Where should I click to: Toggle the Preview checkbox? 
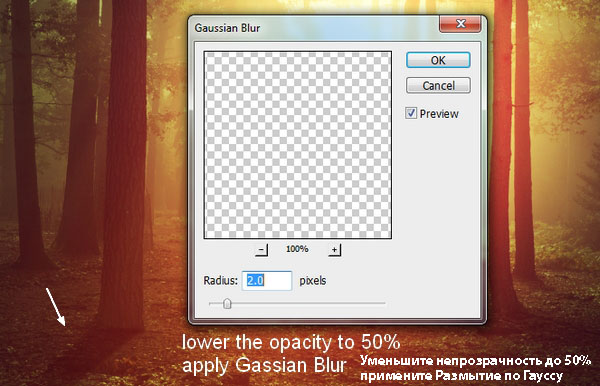(411, 113)
